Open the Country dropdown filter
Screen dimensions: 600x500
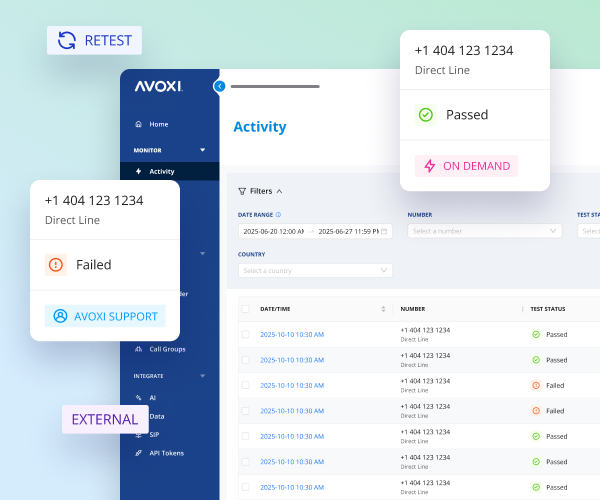315,270
